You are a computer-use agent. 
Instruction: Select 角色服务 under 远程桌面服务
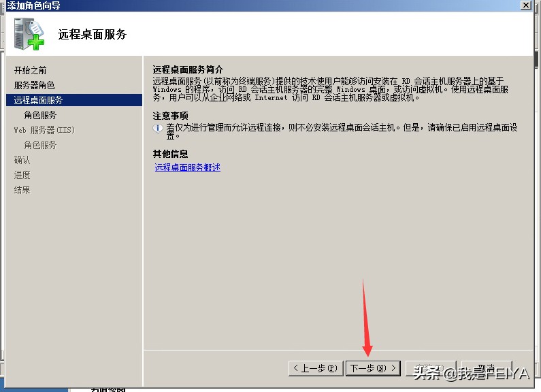[40, 115]
